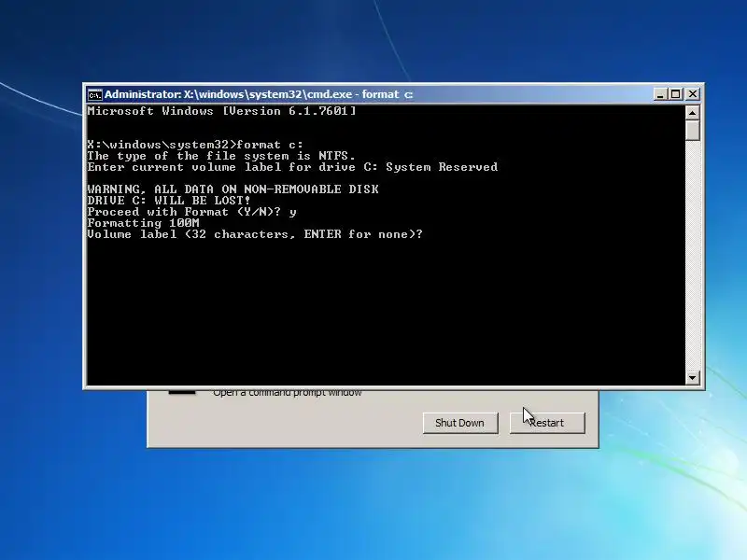Close the command prompt window
Screen dimensions: 747x560
(x=692, y=94)
